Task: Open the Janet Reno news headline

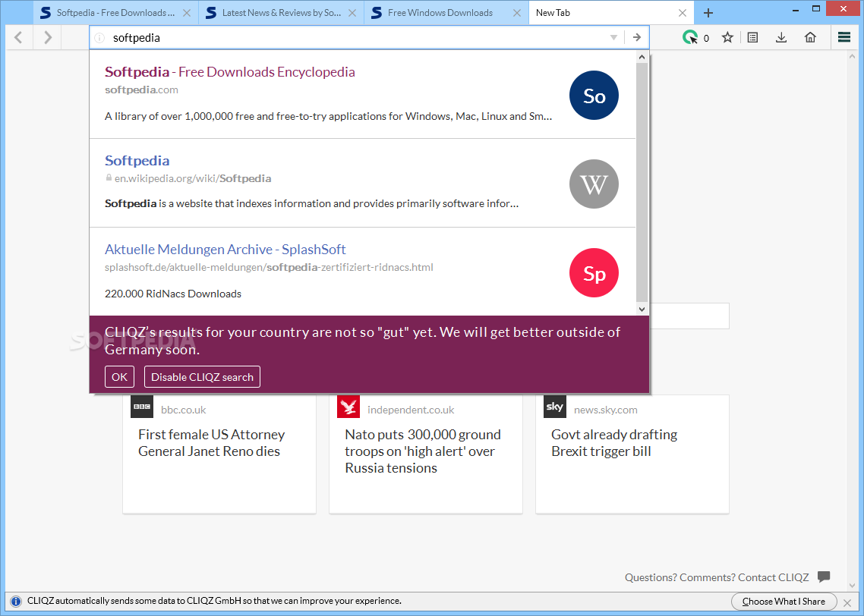Action: (x=212, y=443)
